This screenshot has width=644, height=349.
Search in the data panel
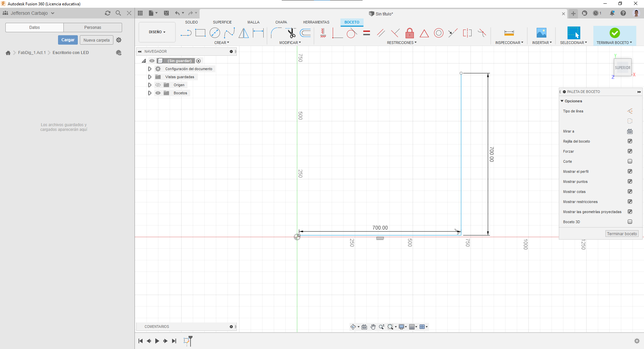(118, 13)
